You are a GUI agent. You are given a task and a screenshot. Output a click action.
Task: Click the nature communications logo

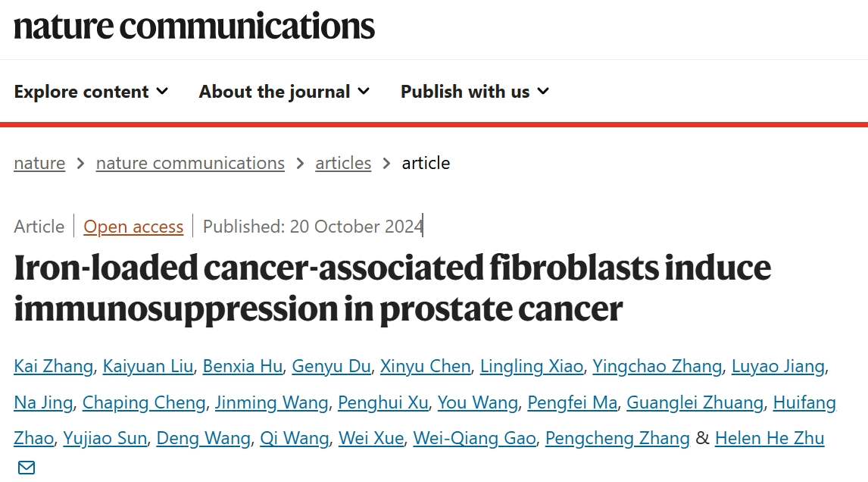(195, 26)
